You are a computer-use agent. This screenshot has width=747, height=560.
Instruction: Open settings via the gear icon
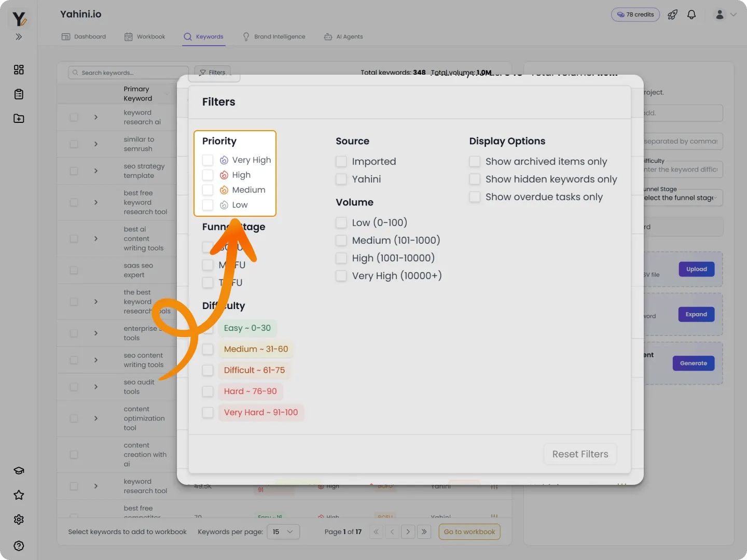tap(19, 520)
